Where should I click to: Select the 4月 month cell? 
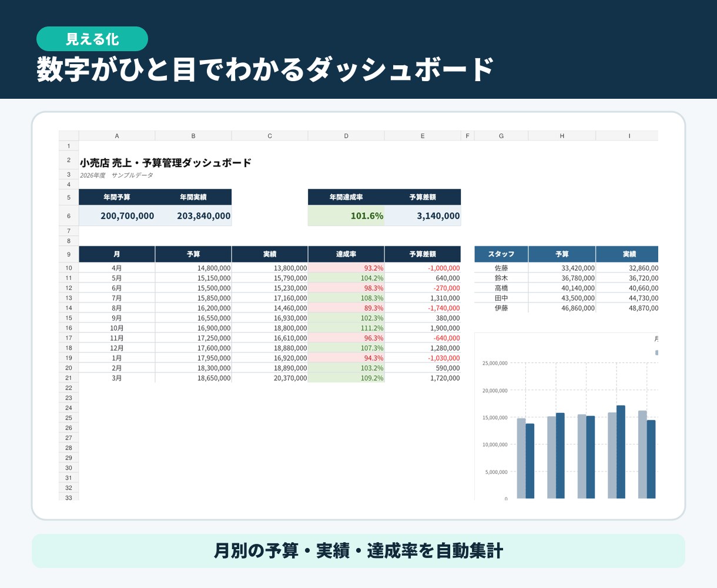pyautogui.click(x=117, y=268)
